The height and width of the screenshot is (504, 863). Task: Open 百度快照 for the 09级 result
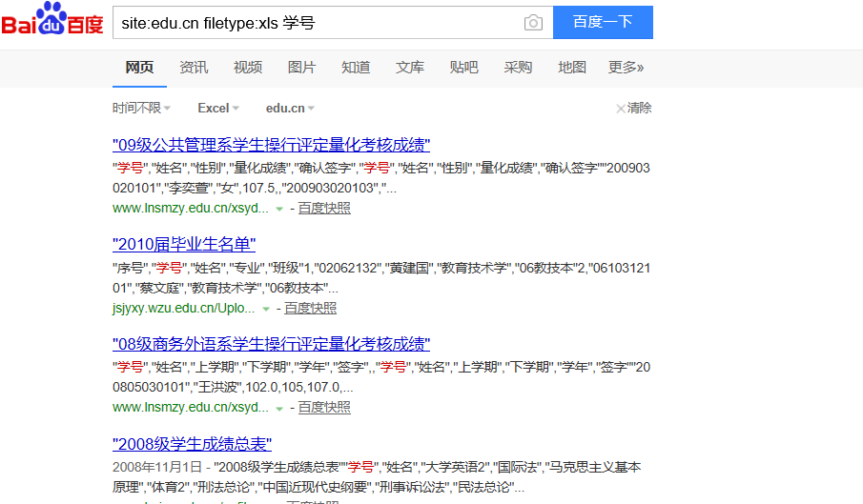pyautogui.click(x=324, y=209)
